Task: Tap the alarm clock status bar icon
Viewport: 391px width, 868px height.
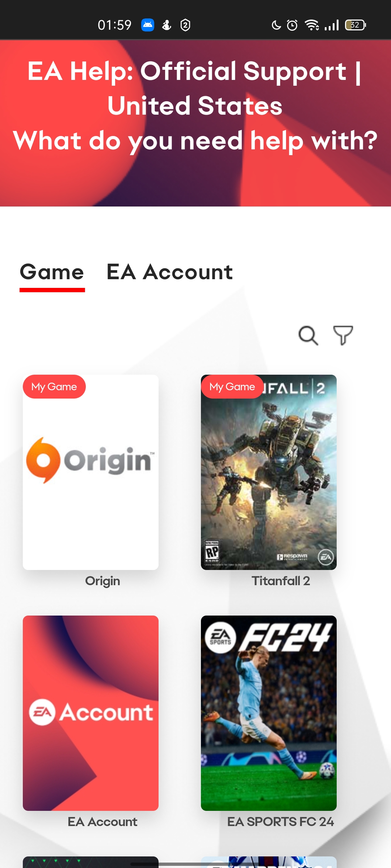Action: pyautogui.click(x=292, y=25)
